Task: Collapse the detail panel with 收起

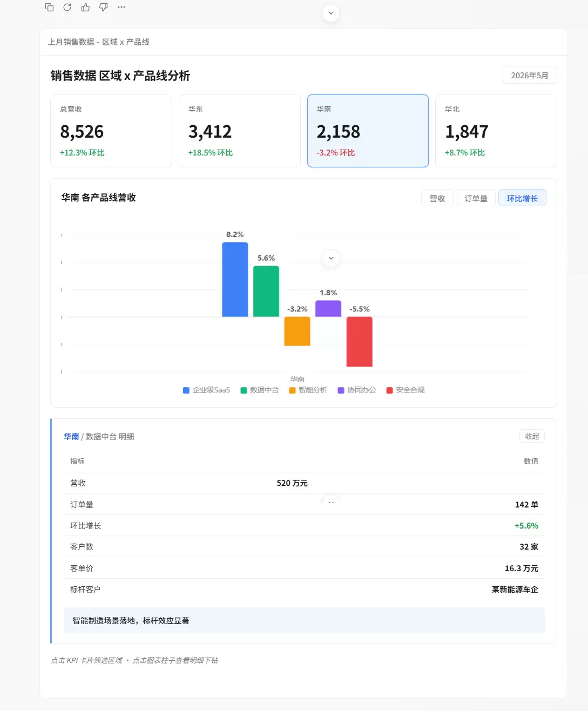Action: point(532,436)
